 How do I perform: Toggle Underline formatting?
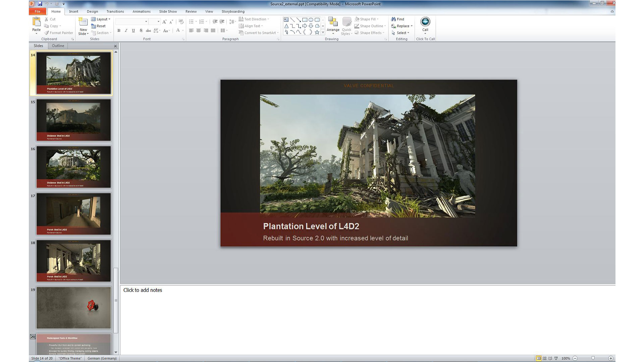(133, 31)
